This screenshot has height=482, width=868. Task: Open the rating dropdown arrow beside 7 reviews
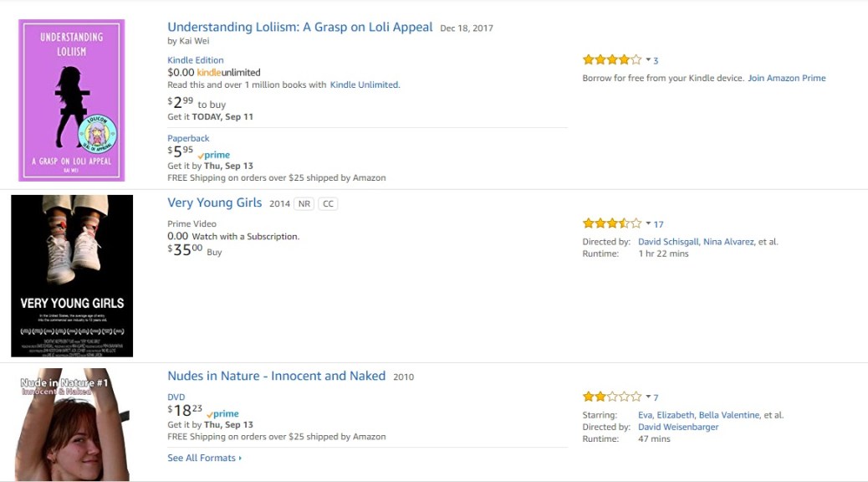tap(648, 397)
